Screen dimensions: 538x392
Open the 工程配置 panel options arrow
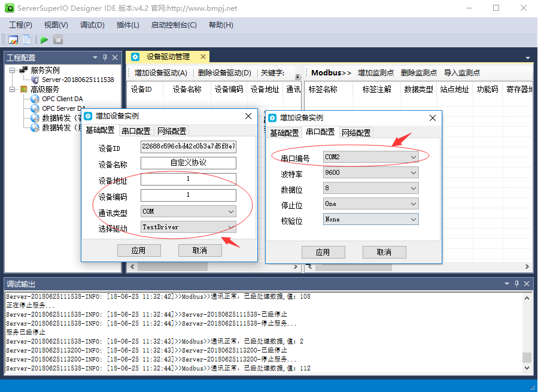point(95,57)
